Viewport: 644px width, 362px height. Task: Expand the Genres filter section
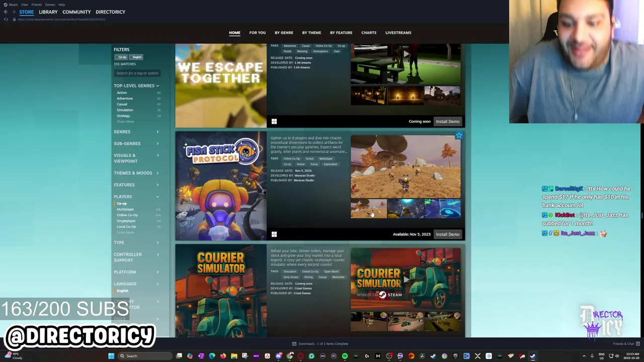click(136, 132)
